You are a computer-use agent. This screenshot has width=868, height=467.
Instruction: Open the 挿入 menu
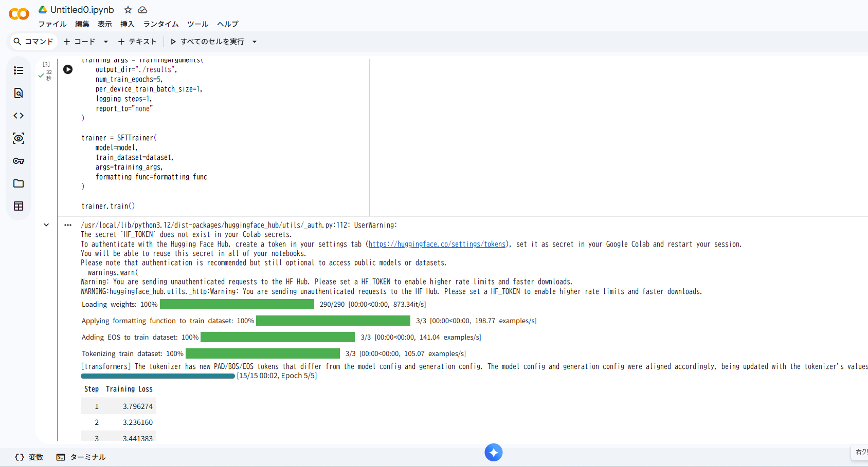click(128, 24)
